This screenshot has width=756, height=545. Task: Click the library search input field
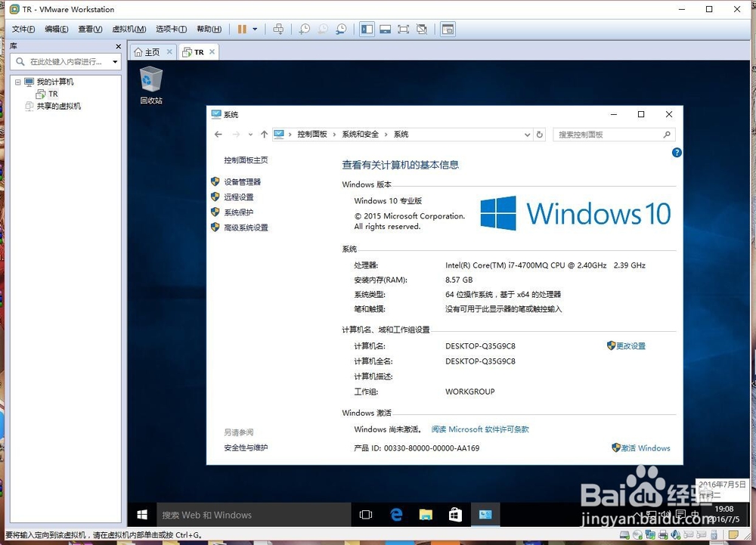coord(66,62)
